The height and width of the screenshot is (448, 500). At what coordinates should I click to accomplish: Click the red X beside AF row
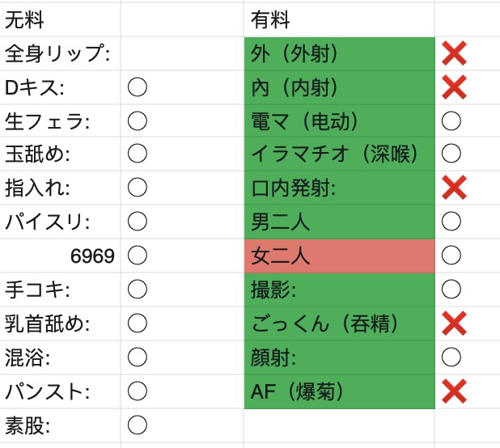click(454, 391)
